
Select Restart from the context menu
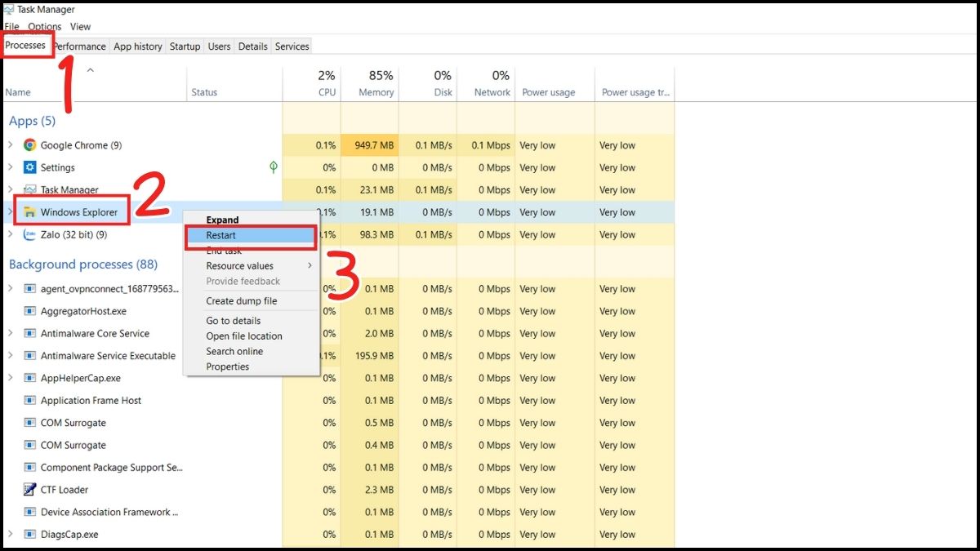pos(223,235)
